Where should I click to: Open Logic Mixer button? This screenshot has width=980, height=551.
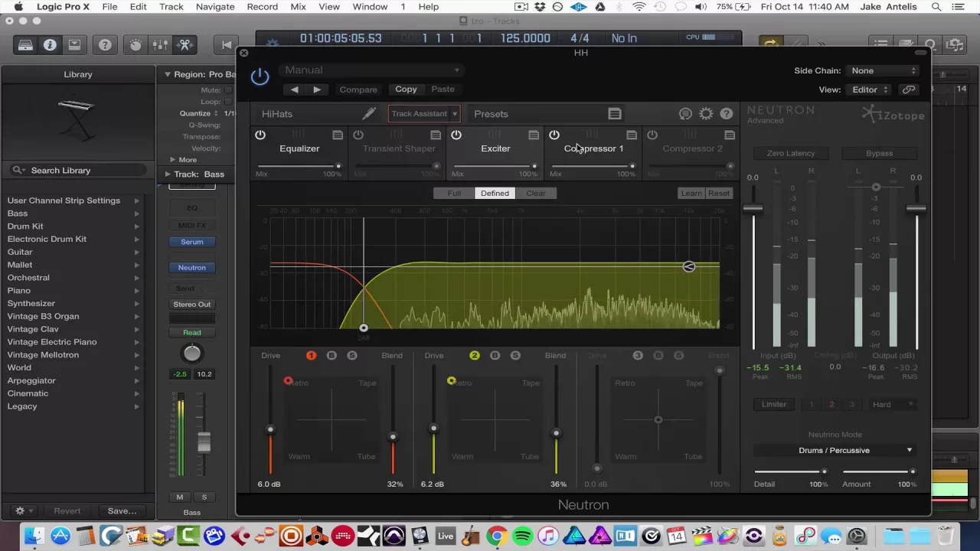tap(160, 45)
